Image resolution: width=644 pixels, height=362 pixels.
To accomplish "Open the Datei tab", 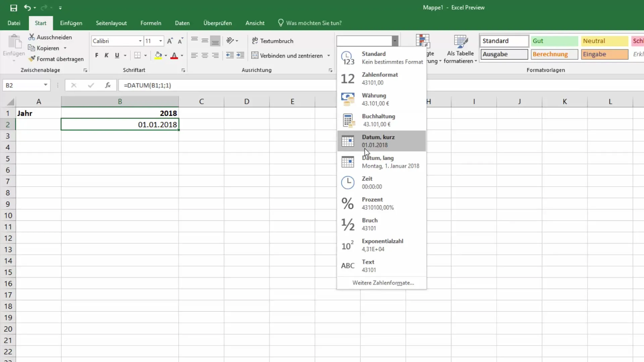I will 14,23.
